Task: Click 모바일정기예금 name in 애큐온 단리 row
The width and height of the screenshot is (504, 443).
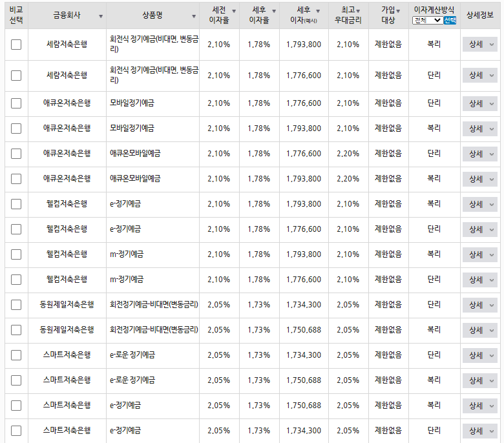Action: click(x=132, y=103)
